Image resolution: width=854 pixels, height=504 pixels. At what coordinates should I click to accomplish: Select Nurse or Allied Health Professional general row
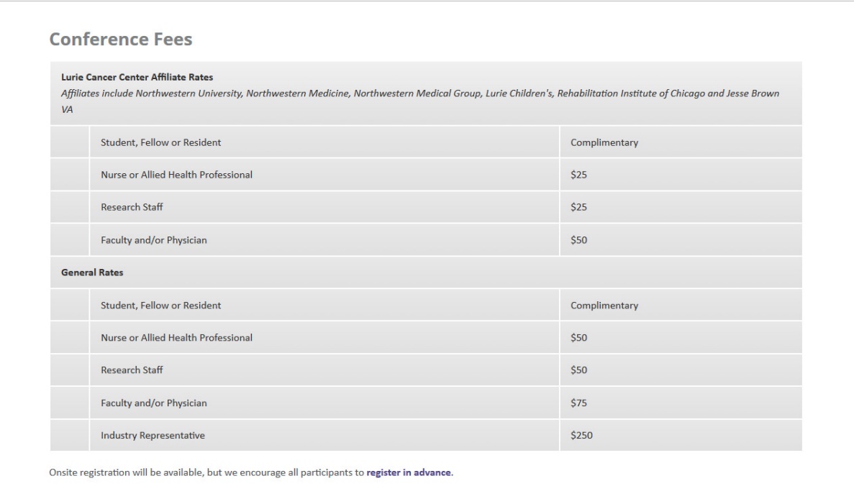point(176,337)
